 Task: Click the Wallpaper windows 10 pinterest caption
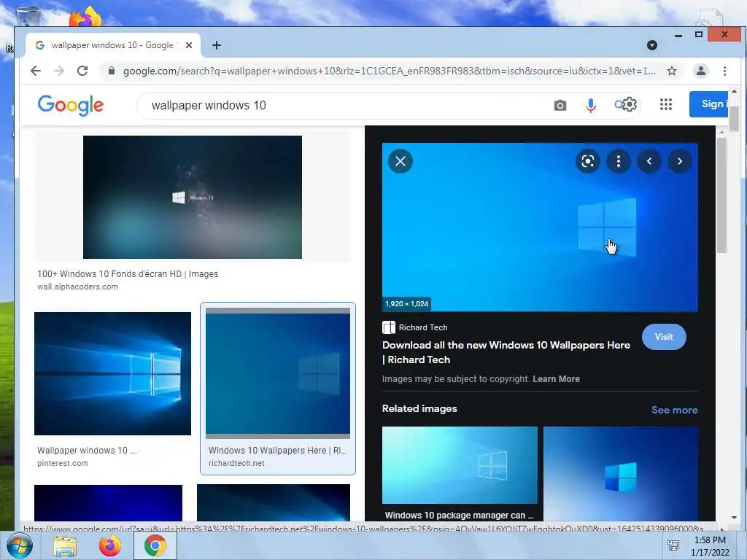tap(87, 451)
